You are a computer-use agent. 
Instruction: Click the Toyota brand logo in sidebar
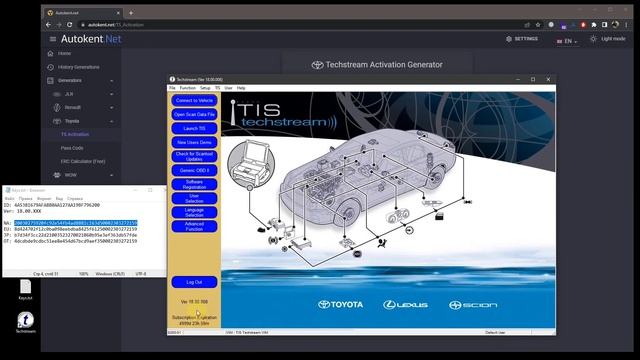57,121
